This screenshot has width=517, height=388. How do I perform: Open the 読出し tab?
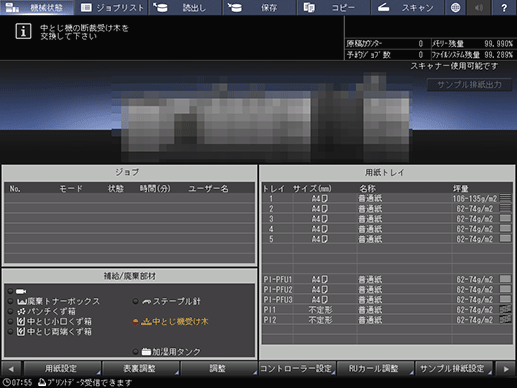(185, 7)
